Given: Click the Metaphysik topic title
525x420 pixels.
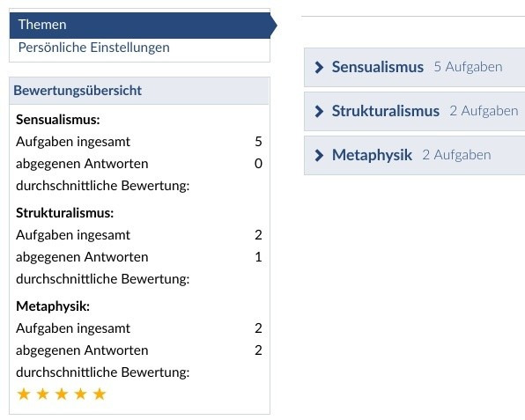Looking at the screenshot, I should tap(372, 155).
